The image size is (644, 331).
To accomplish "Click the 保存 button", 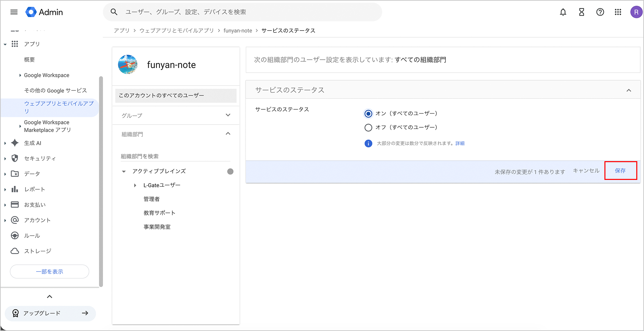I will coord(620,171).
